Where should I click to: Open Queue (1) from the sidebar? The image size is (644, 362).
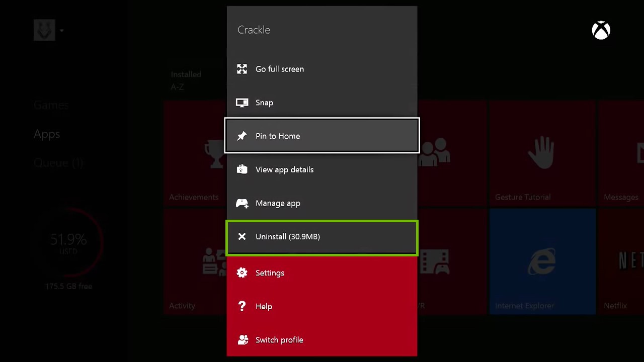[x=58, y=162]
